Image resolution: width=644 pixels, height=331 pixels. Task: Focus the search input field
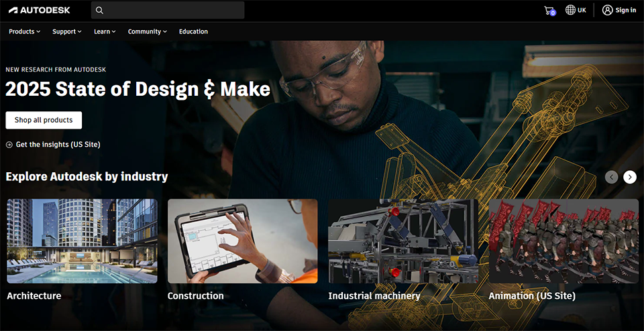pyautogui.click(x=168, y=10)
